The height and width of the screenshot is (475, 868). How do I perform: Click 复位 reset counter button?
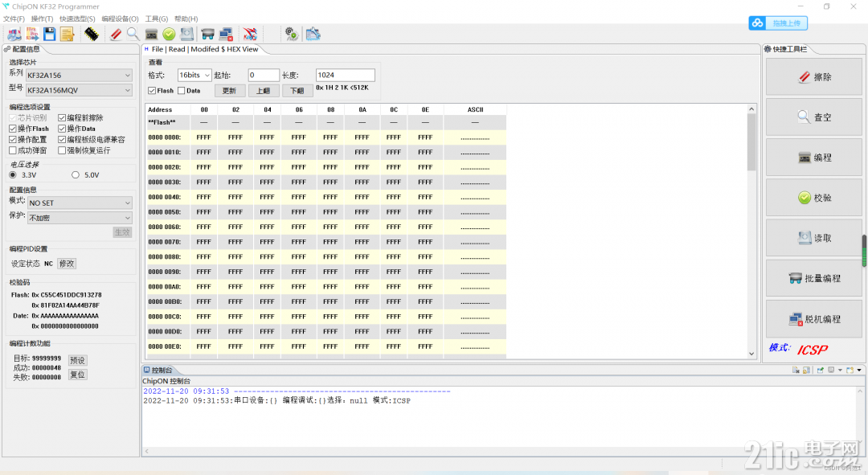(x=77, y=375)
